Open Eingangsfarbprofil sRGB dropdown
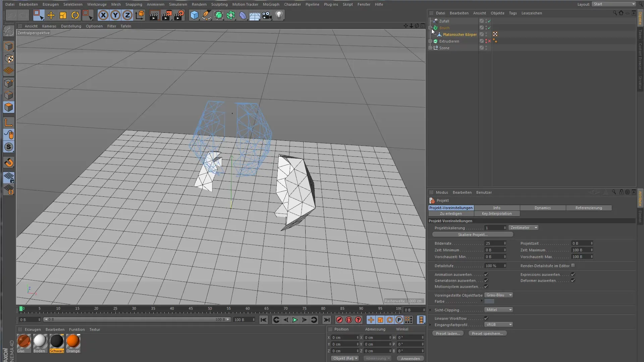The width and height of the screenshot is (644, 362). coord(499,324)
